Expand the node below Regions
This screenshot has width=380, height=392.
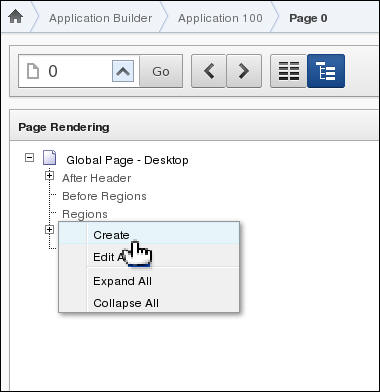pyautogui.click(x=49, y=229)
